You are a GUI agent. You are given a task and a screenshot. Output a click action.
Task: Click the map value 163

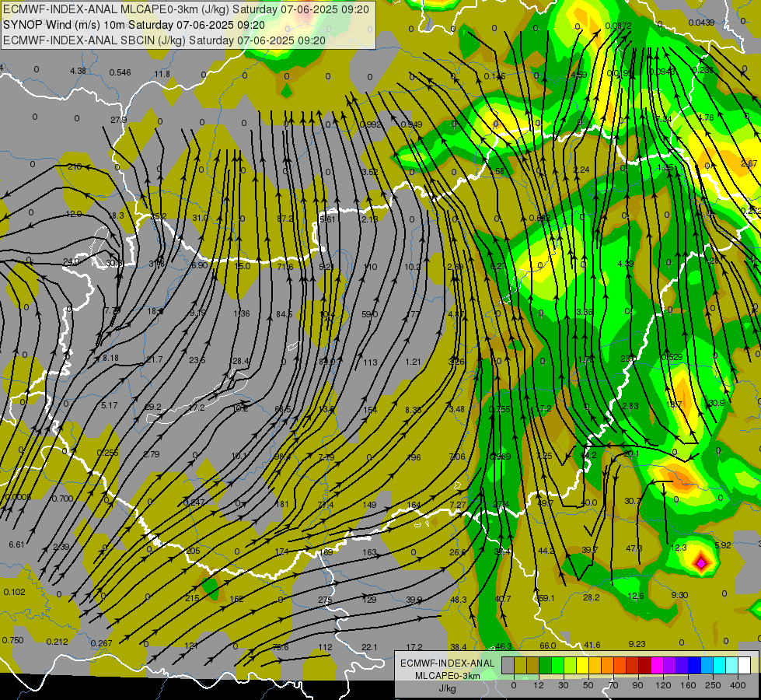click(370, 552)
